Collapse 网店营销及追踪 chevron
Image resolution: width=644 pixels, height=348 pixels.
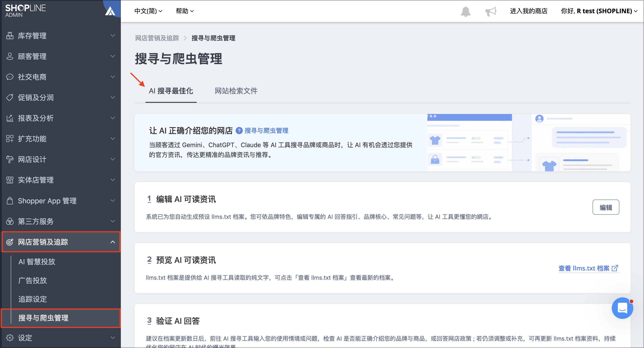(x=113, y=242)
